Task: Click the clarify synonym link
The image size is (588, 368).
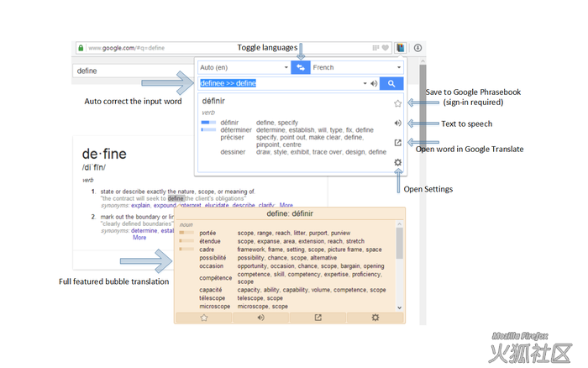Action: (266, 206)
